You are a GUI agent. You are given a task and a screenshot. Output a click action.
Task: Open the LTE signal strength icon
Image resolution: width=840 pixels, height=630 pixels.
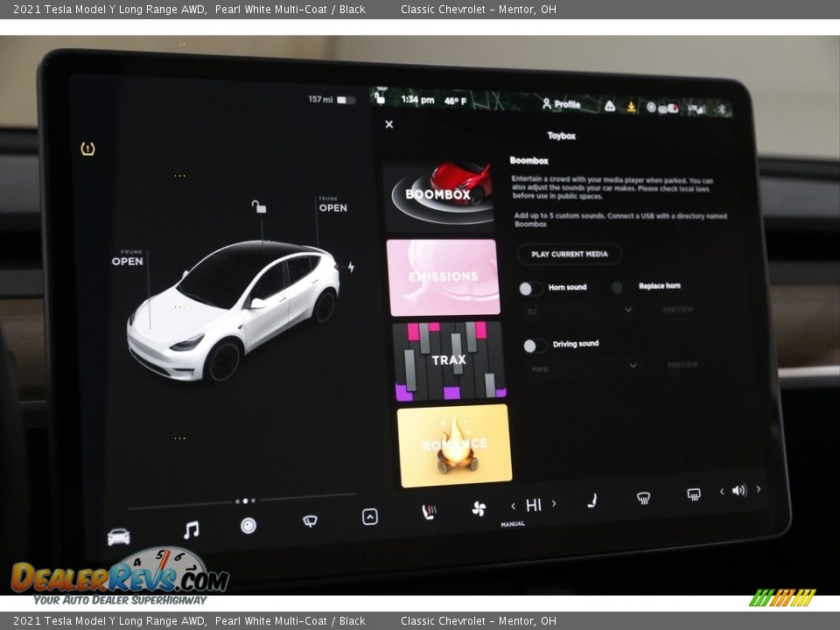696,109
